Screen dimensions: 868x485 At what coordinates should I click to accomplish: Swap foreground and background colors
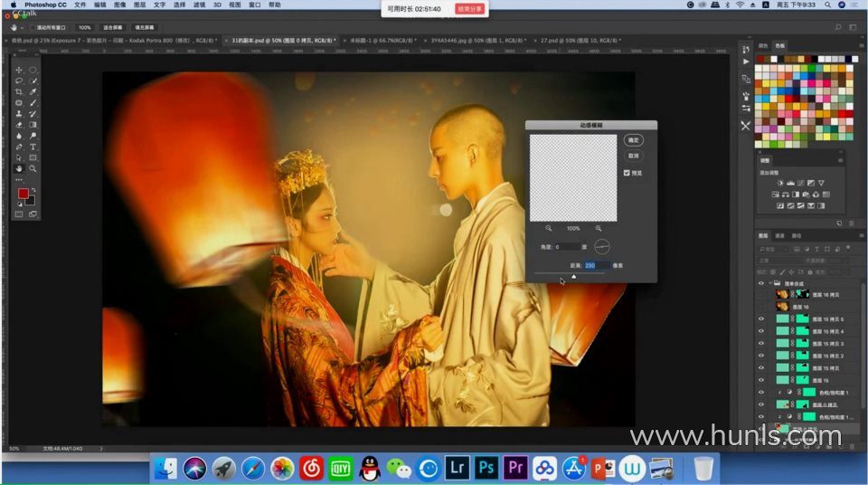pyautogui.click(x=33, y=190)
